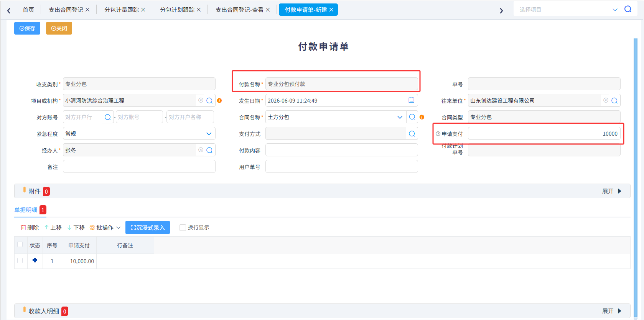Expand the 附件 section
Screen dimensions: 644x320
point(611,191)
